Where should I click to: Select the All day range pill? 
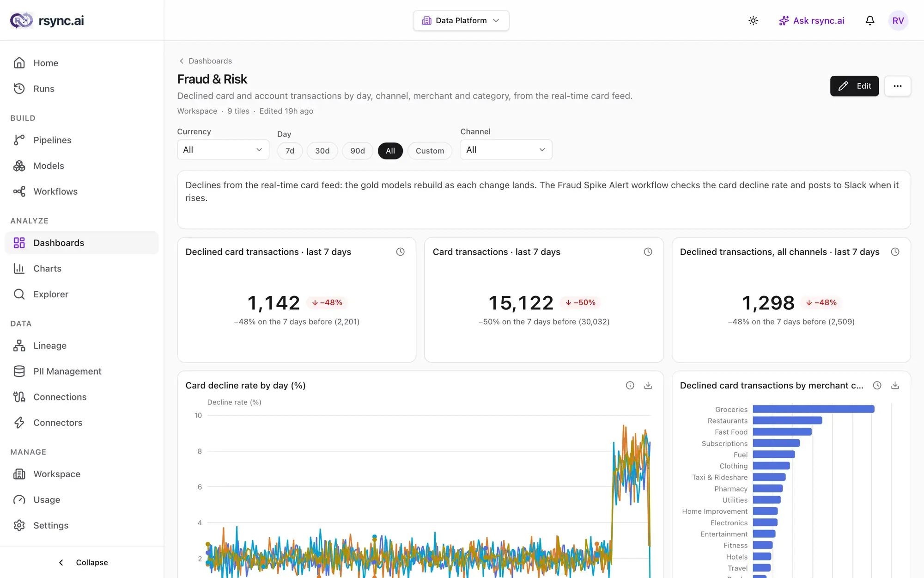click(x=390, y=151)
